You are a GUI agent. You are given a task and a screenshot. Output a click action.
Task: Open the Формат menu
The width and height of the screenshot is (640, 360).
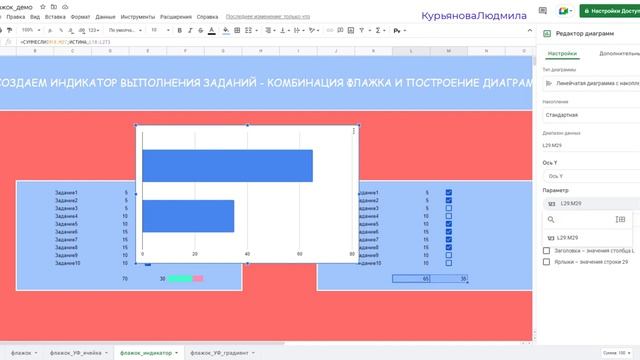80,17
